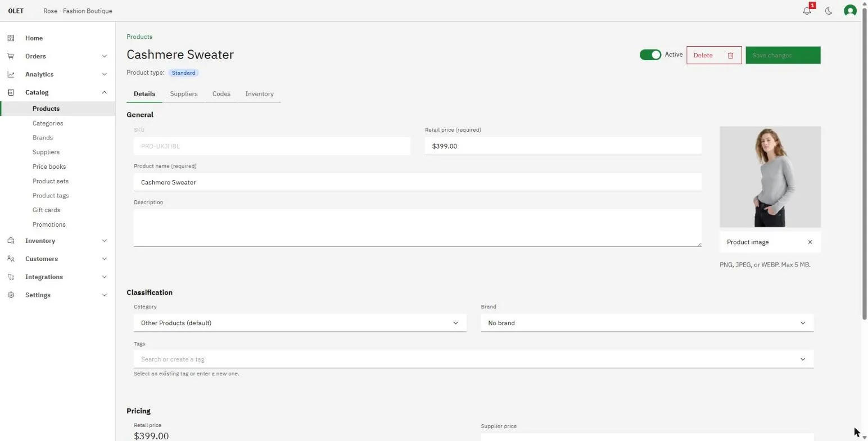The image size is (868, 441).
Task: Click the Cashmere Sweater product thumbnail
Action: (x=770, y=177)
